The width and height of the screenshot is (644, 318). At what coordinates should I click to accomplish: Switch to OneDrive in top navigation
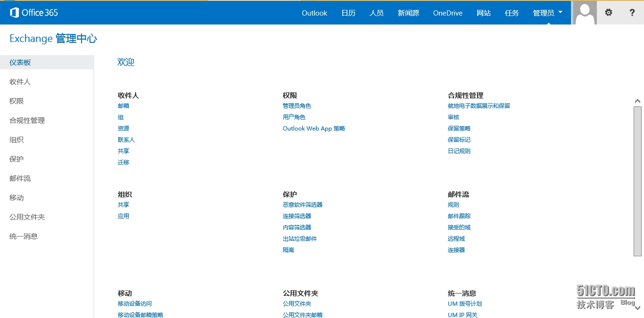click(x=447, y=13)
